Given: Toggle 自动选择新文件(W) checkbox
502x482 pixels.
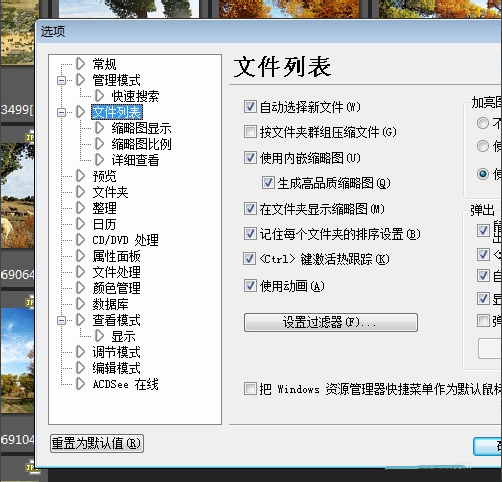Looking at the screenshot, I should pos(250,107).
